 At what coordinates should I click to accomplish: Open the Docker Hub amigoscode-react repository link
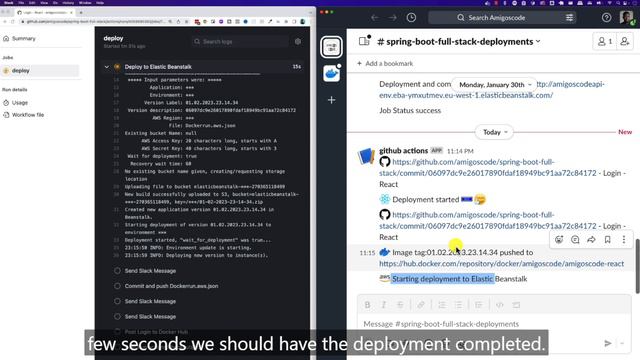pos(501,263)
